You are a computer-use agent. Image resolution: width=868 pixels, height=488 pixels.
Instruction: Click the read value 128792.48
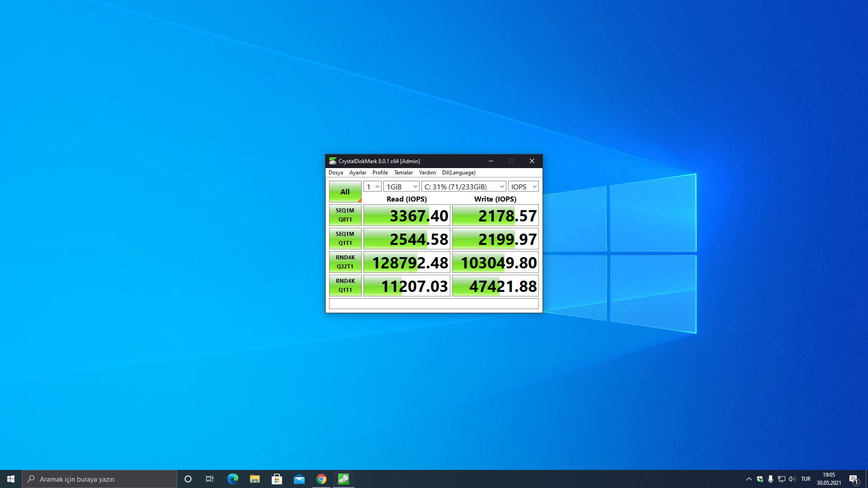point(407,263)
